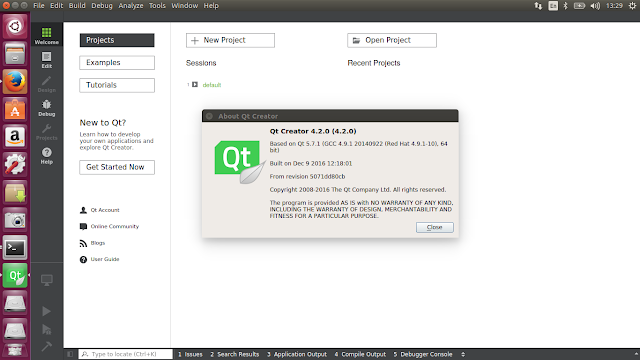This screenshot has height=360, width=640.
Task: Open Projects mode wrench icon
Action: pyautogui.click(x=47, y=129)
